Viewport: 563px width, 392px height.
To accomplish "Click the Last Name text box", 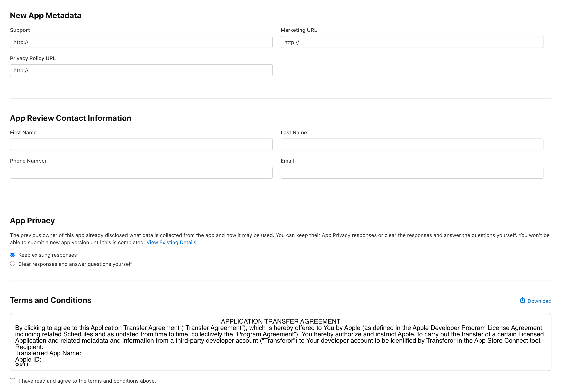I will tap(412, 145).
